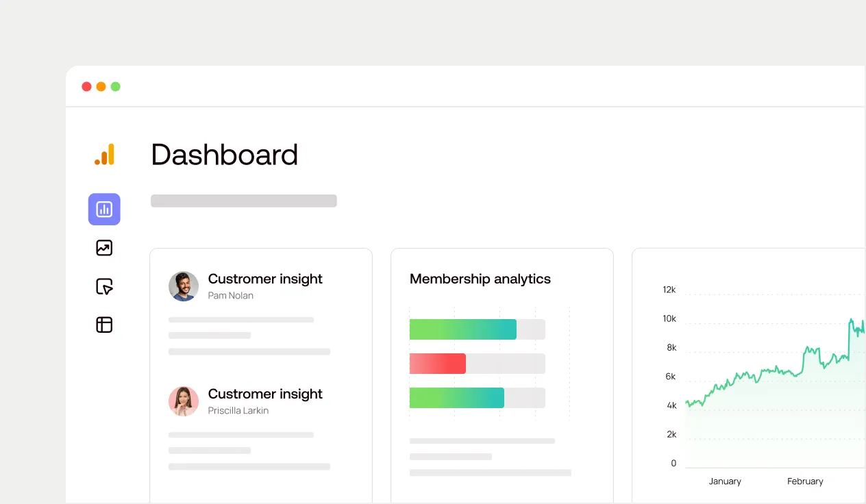Click Priscilla Larkin's name text
This screenshot has height=504, width=866.
click(x=238, y=410)
